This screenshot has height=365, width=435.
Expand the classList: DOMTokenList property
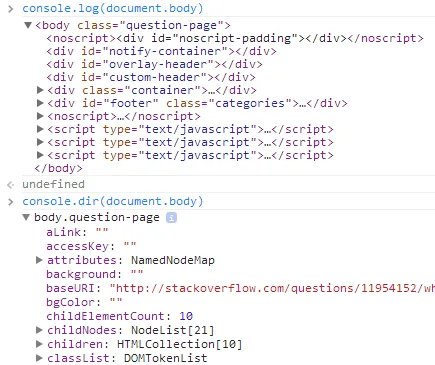coord(39,358)
